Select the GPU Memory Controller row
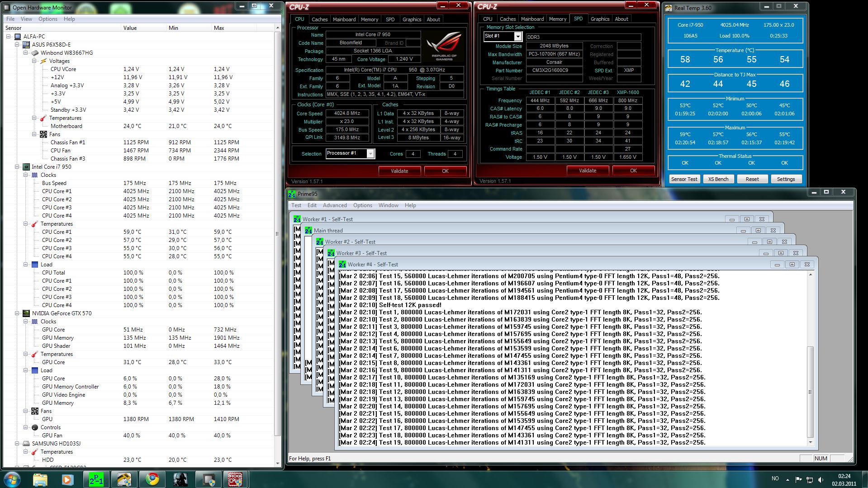This screenshot has height=488, width=868. pyautogui.click(x=138, y=387)
